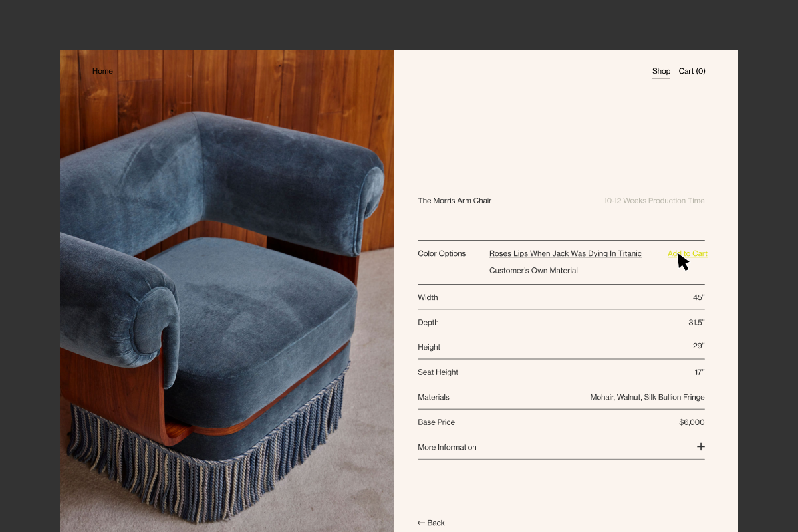
Task: Click the Base Price $6,000 value
Action: (692, 422)
